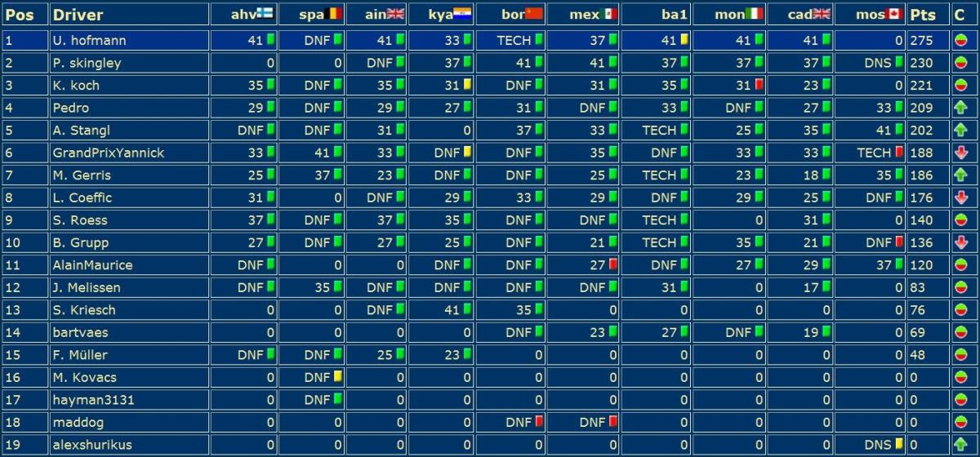Click the Chinese flag next to bor header
980x457 pixels.
533,14
